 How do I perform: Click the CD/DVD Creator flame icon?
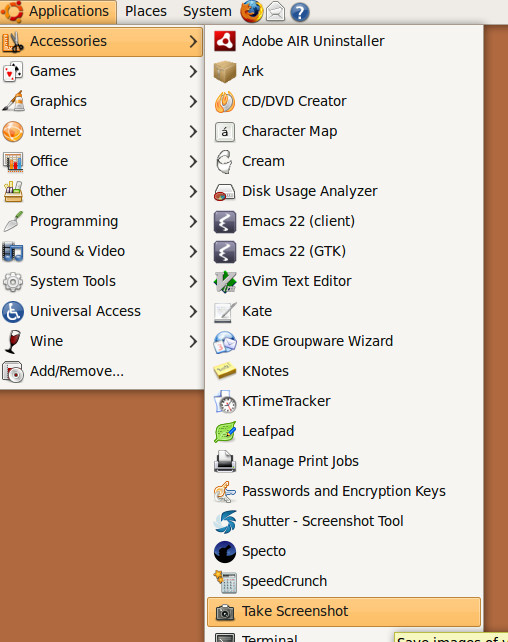click(x=225, y=102)
